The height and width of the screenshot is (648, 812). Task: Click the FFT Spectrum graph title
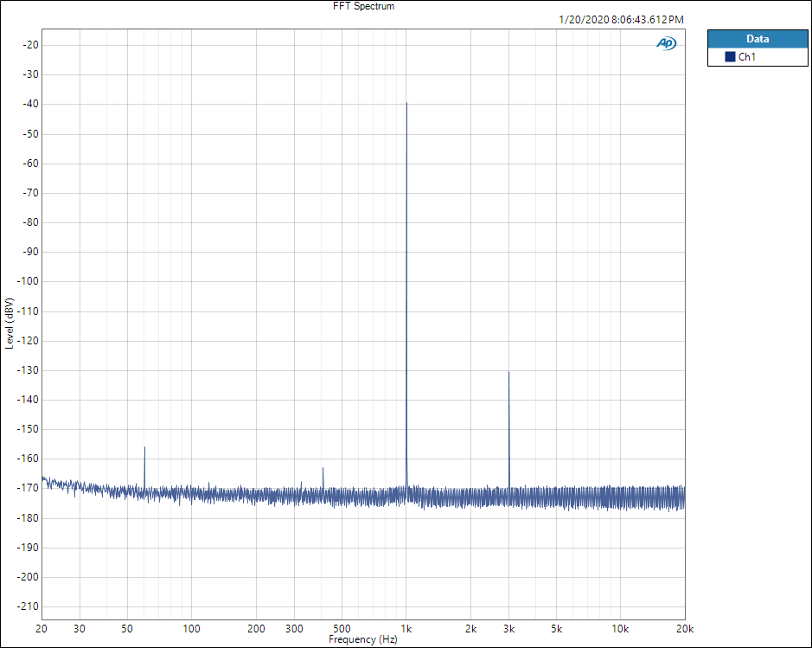[x=363, y=6]
